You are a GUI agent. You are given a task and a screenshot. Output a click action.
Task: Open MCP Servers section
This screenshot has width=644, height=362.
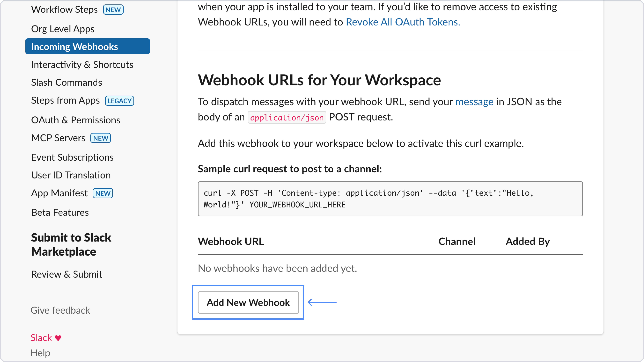(x=58, y=138)
